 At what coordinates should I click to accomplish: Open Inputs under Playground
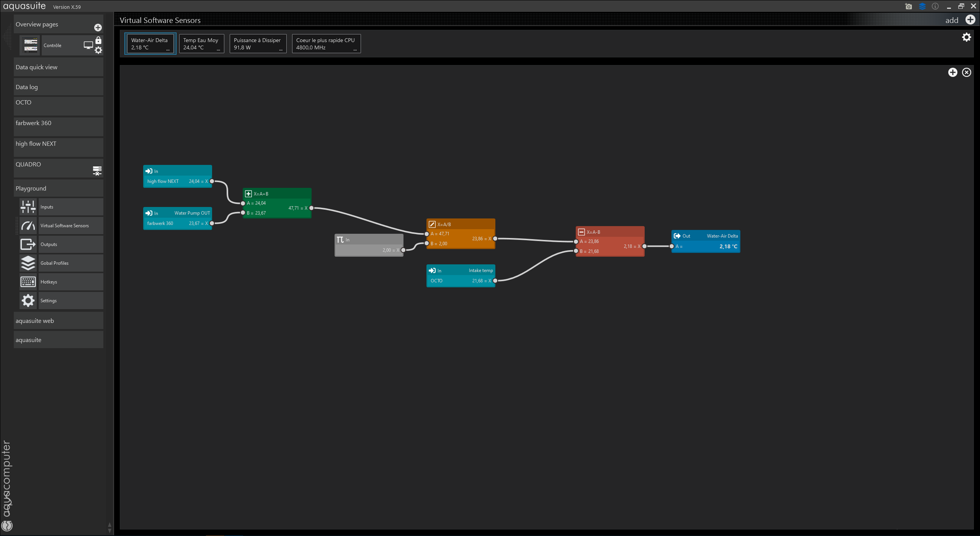click(x=71, y=207)
